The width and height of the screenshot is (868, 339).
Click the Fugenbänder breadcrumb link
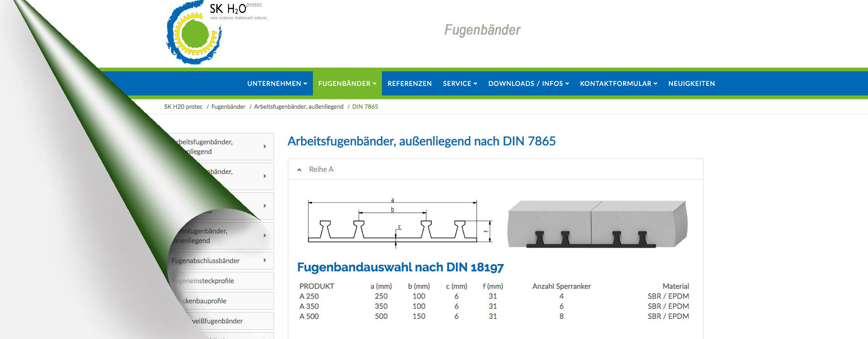(228, 107)
